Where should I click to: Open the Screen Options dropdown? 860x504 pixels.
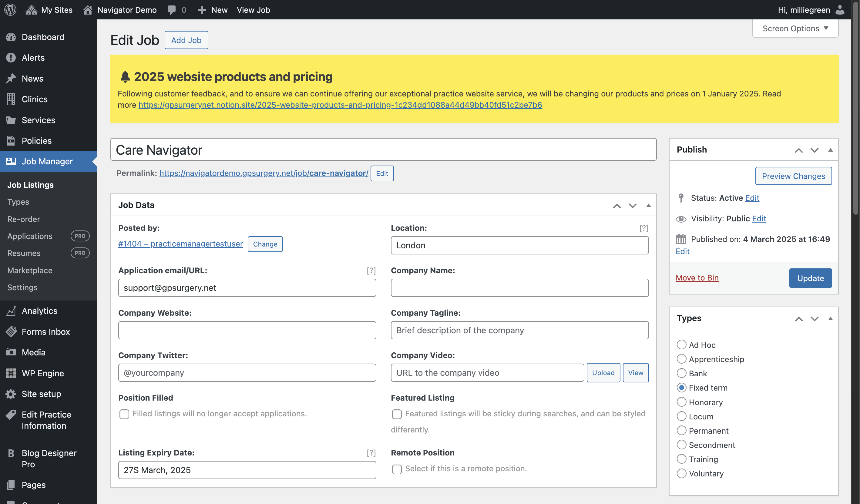pyautogui.click(x=795, y=28)
